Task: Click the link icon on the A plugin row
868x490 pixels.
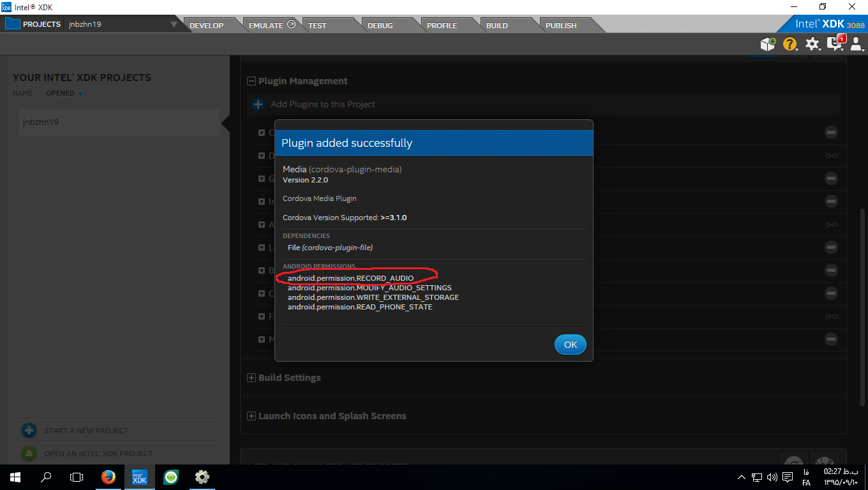Action: (x=831, y=225)
